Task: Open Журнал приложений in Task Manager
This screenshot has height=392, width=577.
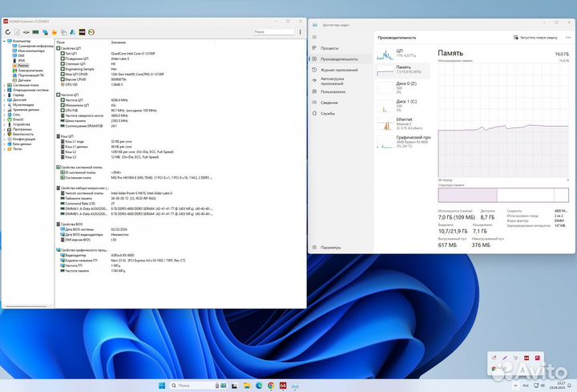Action: point(341,70)
